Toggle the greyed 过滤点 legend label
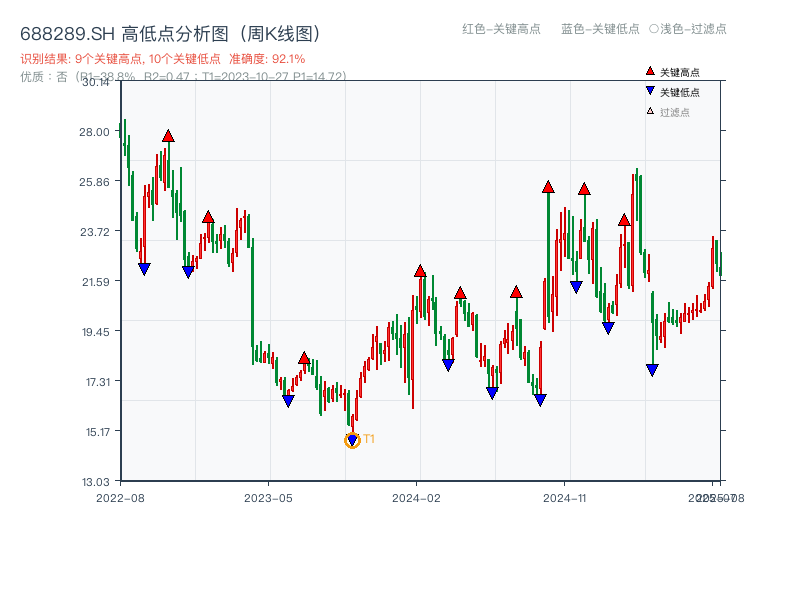800x600 pixels. [675, 112]
